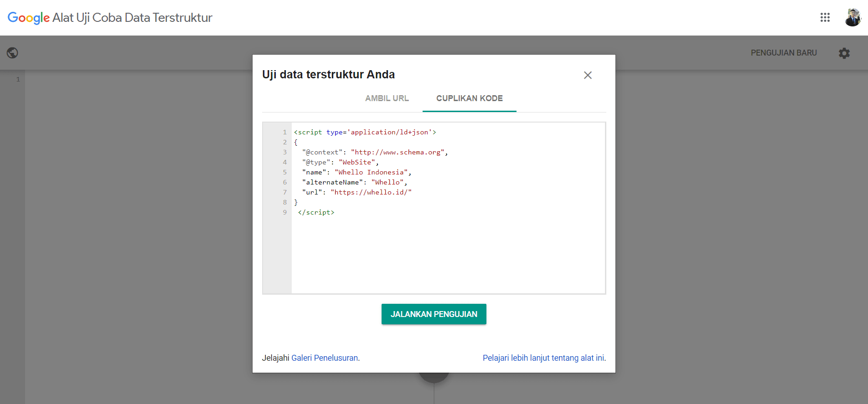Image resolution: width=868 pixels, height=404 pixels.
Task: Click the @context line in code
Action: point(375,152)
